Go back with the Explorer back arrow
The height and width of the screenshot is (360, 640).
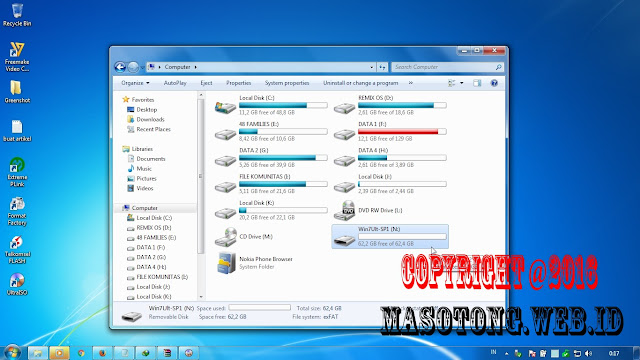click(x=120, y=67)
